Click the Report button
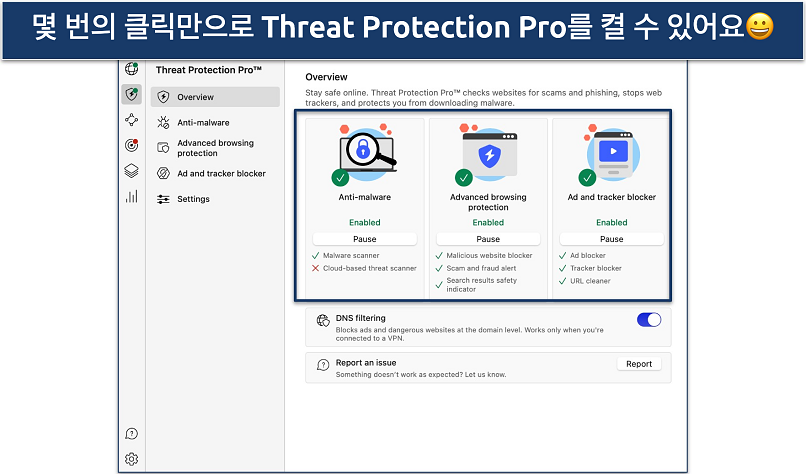 coord(638,364)
